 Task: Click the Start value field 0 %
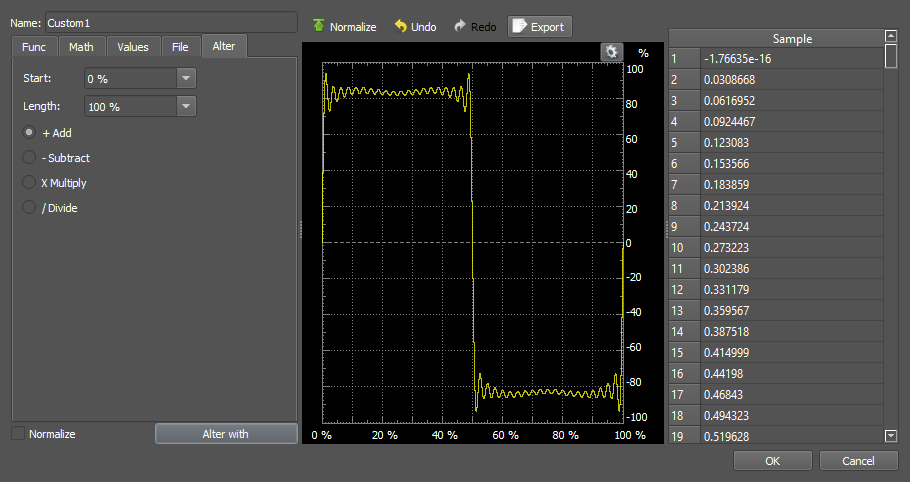[x=131, y=79]
